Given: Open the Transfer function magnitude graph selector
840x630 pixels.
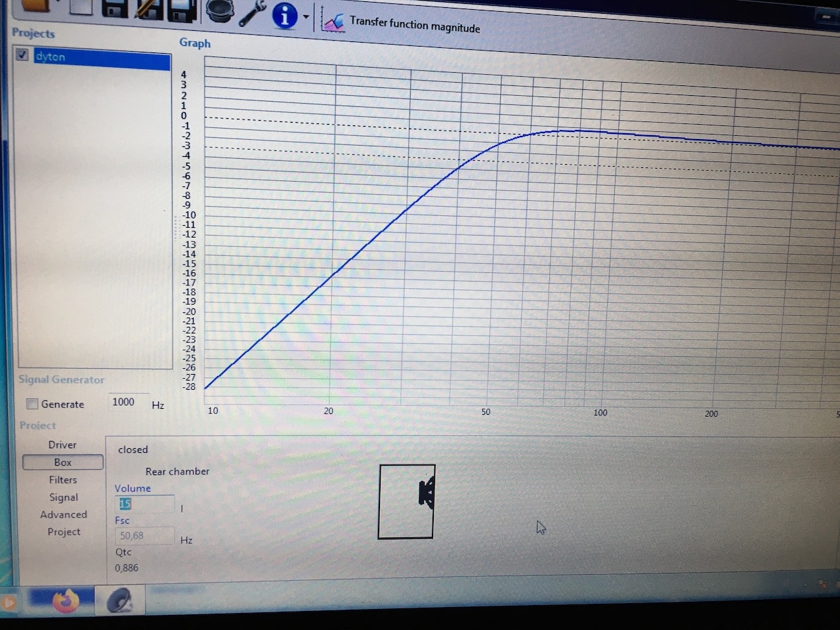Looking at the screenshot, I should (415, 25).
